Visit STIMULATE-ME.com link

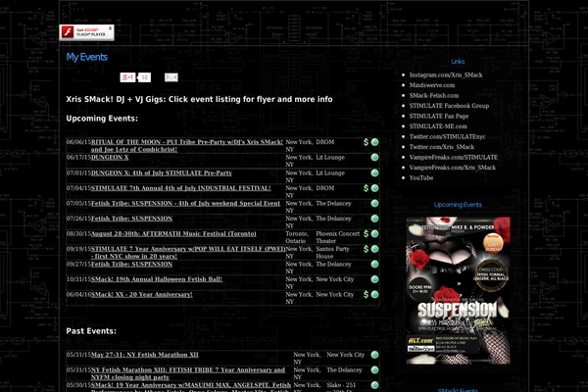[438, 126]
